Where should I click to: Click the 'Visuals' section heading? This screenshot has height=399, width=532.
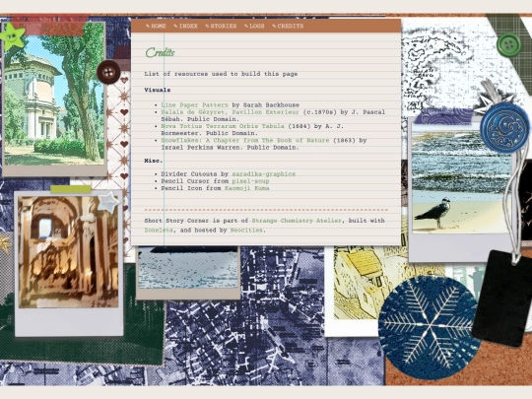click(x=158, y=90)
